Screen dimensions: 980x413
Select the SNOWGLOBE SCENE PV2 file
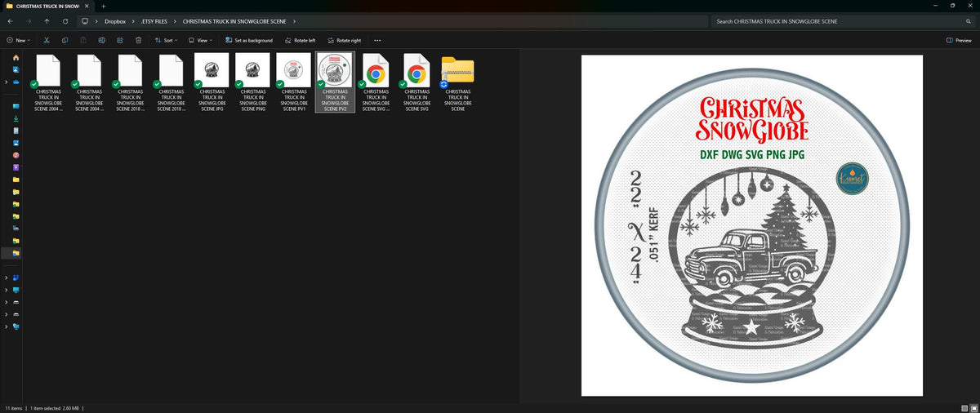pos(335,82)
